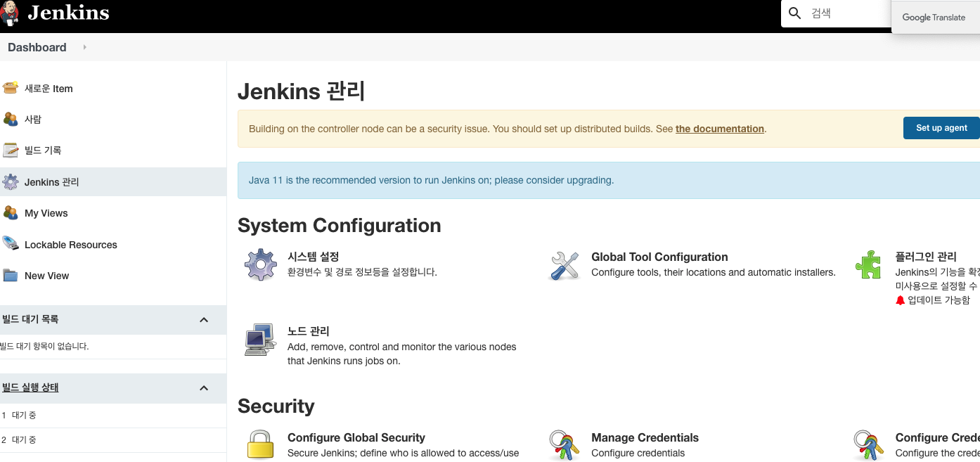Open the 플러그인 관리 link
Screen dimensions: 980x462
926,257
